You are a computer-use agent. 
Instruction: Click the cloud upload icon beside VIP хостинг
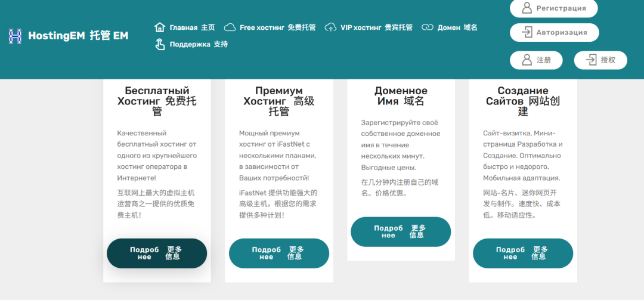(330, 27)
